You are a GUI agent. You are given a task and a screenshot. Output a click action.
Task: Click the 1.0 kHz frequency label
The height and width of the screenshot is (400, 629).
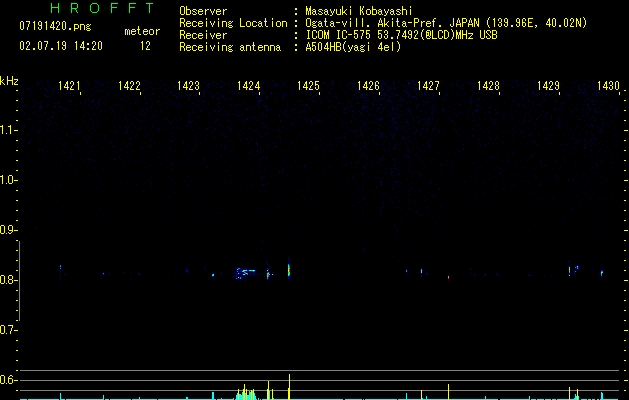[x=8, y=180]
